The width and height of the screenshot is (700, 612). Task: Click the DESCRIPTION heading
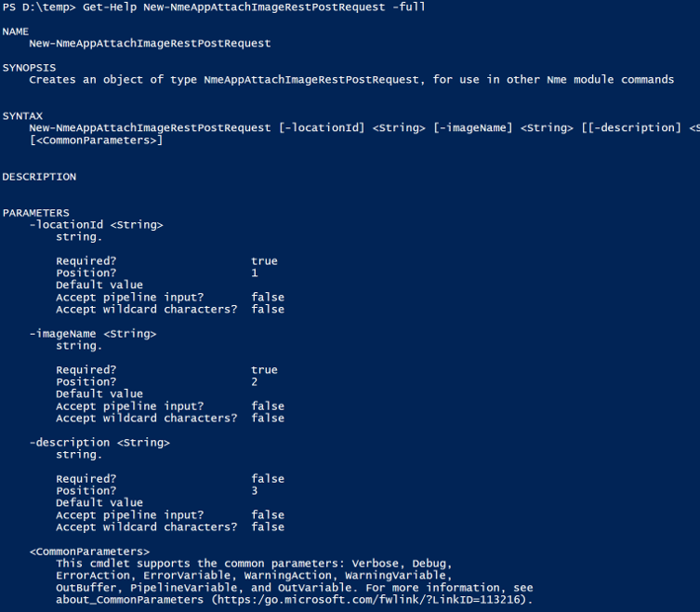(x=39, y=177)
